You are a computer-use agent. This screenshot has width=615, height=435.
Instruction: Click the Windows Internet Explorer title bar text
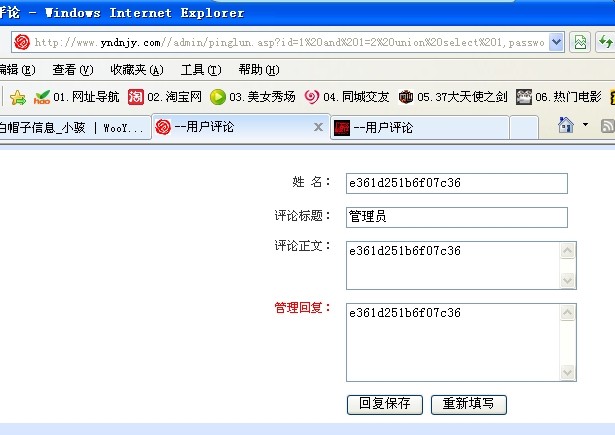click(145, 13)
